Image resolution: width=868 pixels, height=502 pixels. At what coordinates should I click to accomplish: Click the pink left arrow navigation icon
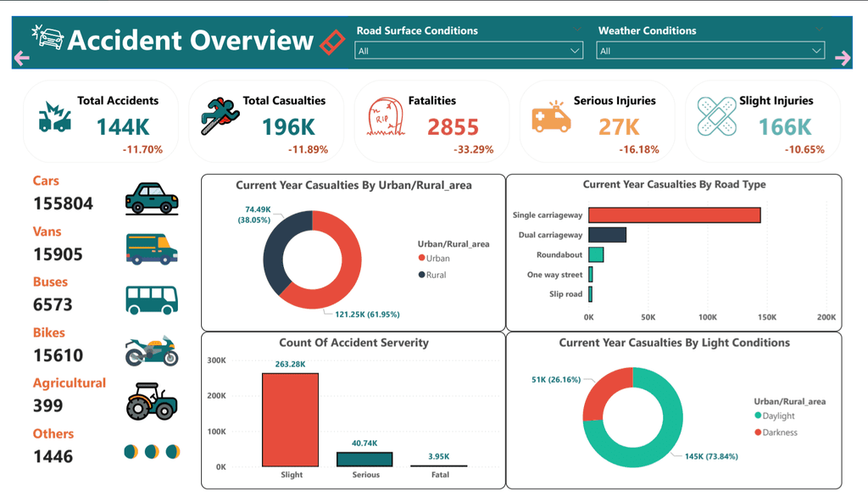(21, 59)
